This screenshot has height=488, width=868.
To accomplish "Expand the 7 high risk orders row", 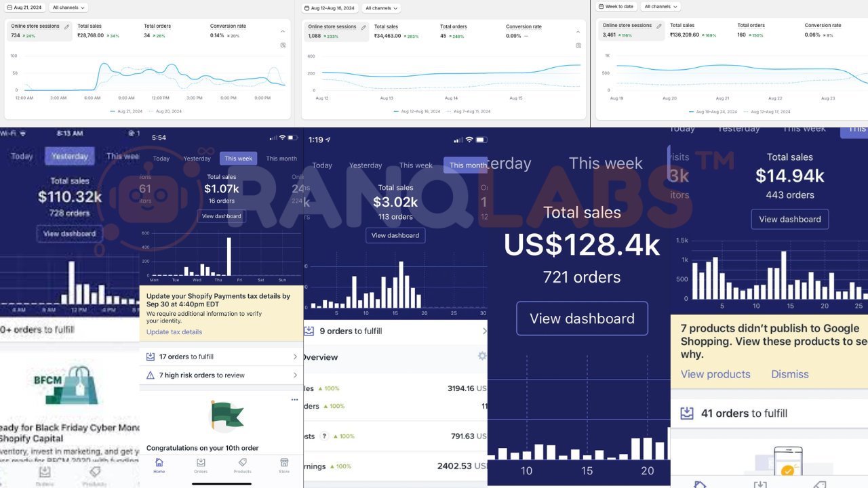I will pos(295,375).
